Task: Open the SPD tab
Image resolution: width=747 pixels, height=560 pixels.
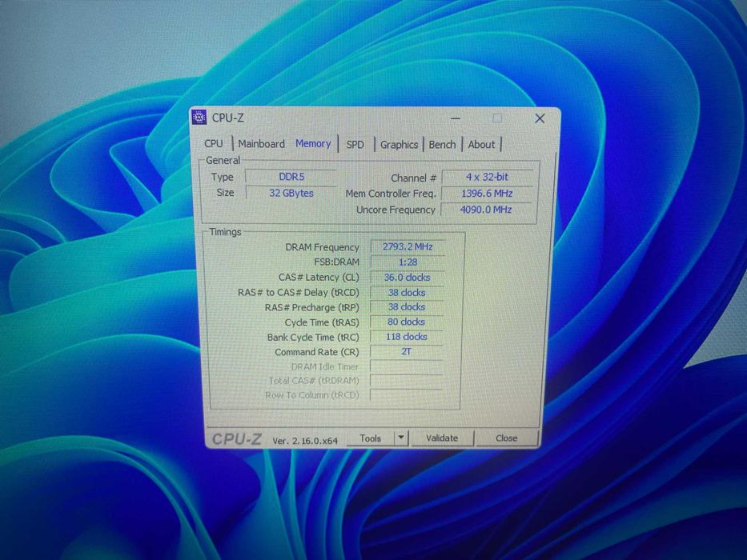Action: click(x=355, y=144)
